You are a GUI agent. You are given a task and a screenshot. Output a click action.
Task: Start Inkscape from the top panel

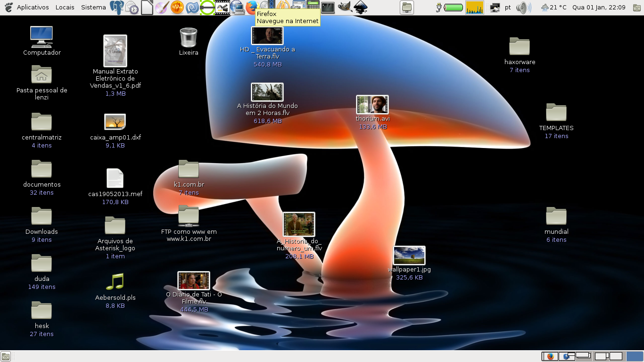click(361, 7)
